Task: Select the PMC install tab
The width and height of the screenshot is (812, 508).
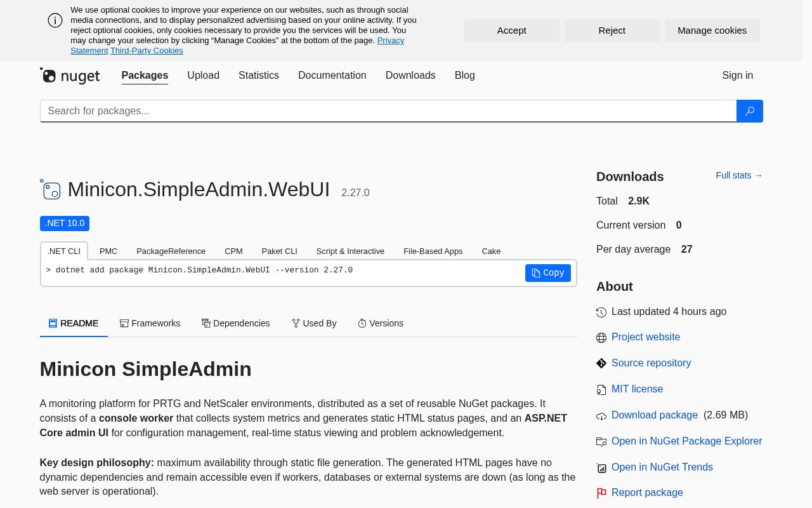Action: click(108, 251)
